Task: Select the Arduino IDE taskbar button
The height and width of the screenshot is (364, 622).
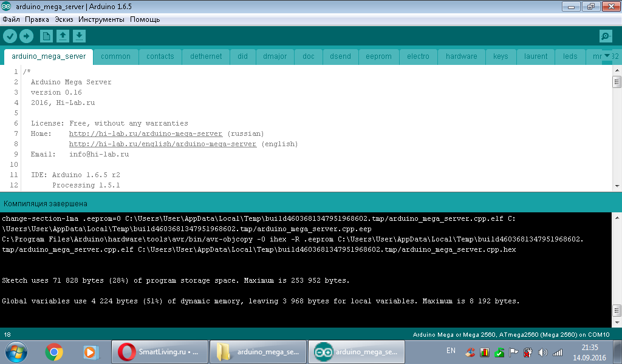Action: coord(356,352)
